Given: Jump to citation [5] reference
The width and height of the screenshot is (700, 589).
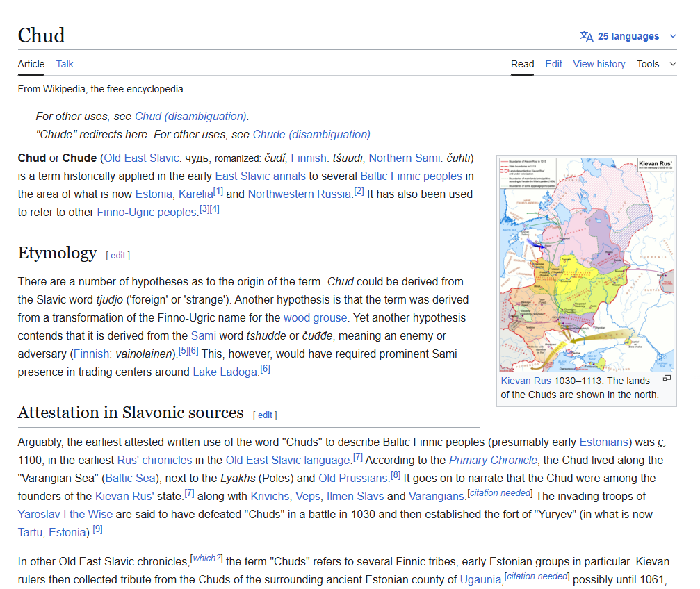Looking at the screenshot, I should click(x=184, y=351).
